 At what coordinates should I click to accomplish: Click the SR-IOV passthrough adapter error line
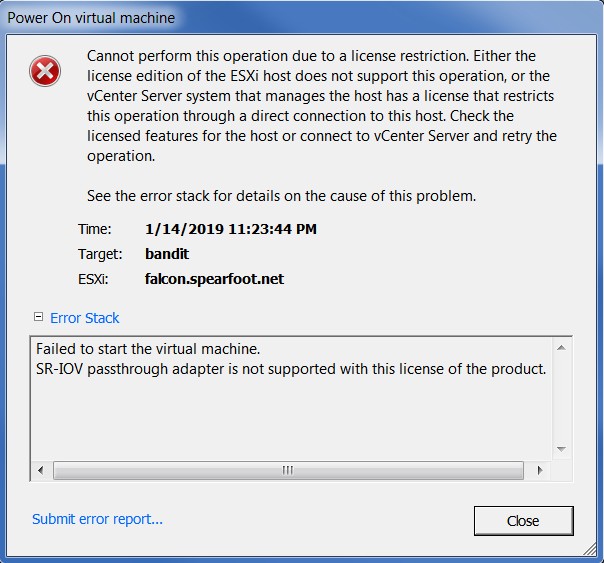tap(291, 368)
